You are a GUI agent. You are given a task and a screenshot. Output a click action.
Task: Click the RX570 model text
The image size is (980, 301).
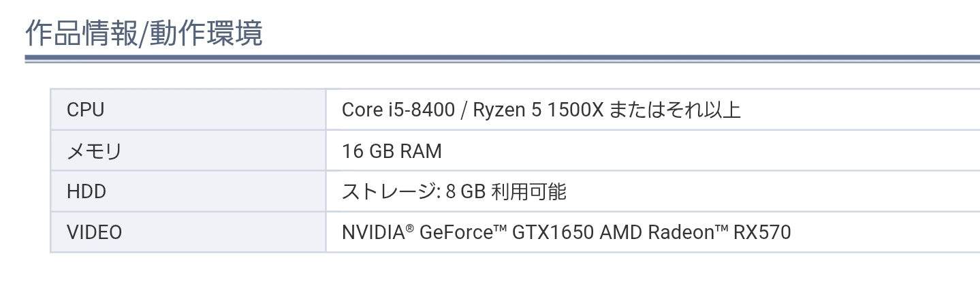point(762,233)
